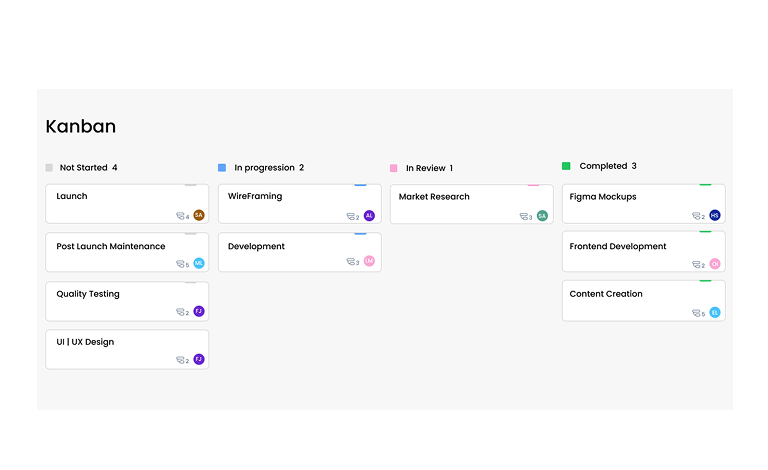This screenshot has height=470, width=768.
Task: Open the Market Research task title
Action: coord(434,197)
